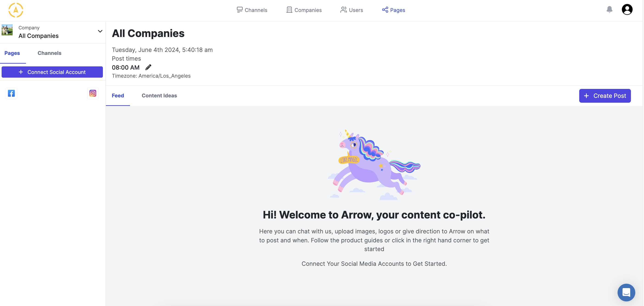Open the Content Ideas tab

[x=159, y=96]
